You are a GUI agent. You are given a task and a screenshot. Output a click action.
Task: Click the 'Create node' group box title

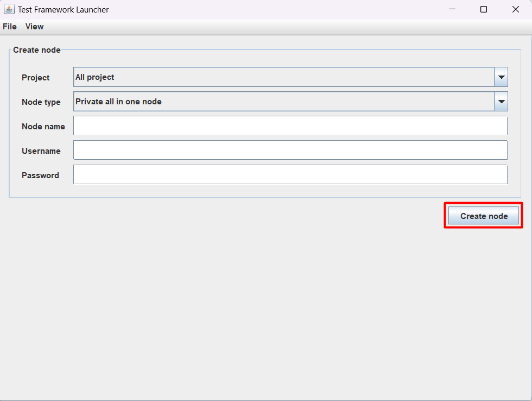37,50
